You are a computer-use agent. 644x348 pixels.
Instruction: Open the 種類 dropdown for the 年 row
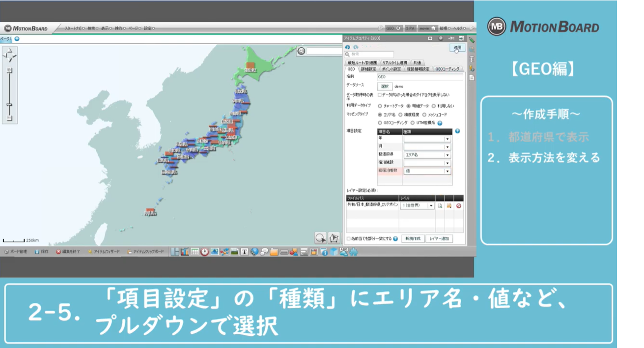point(427,139)
